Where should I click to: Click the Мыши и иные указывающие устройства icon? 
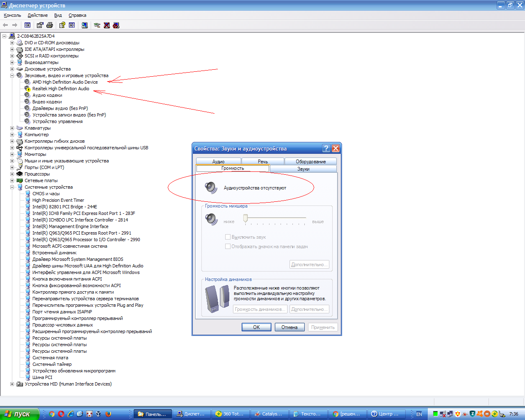[20, 161]
